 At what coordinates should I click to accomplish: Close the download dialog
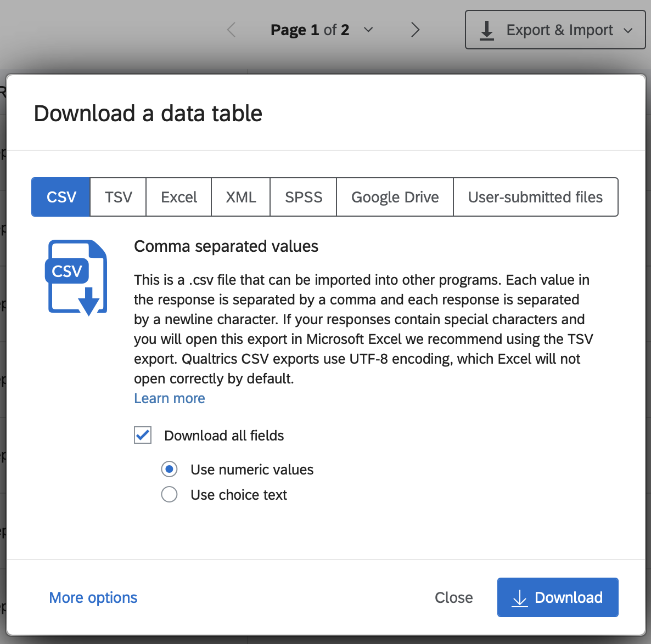(x=454, y=597)
